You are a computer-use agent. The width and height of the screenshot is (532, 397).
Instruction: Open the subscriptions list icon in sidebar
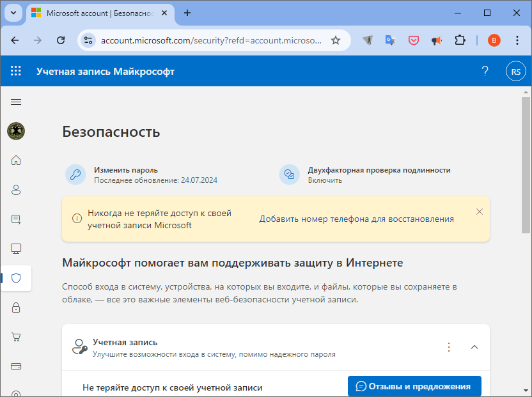[x=16, y=219]
